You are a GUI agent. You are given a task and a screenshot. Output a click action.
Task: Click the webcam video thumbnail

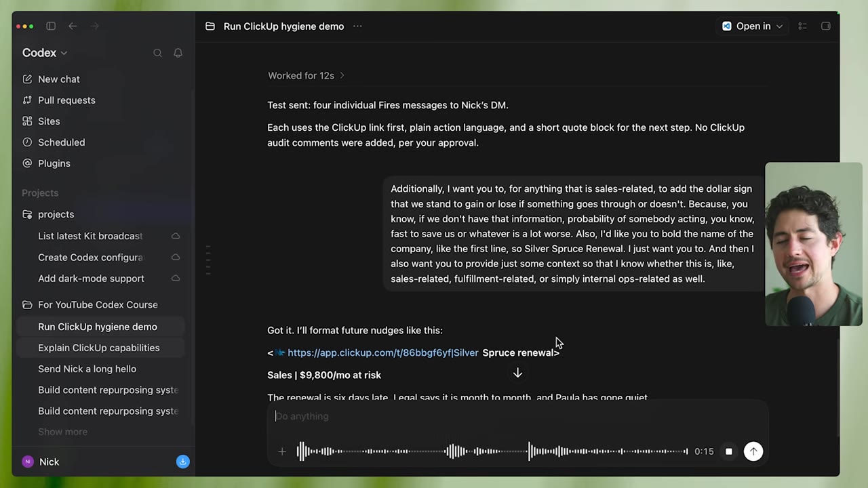(813, 244)
